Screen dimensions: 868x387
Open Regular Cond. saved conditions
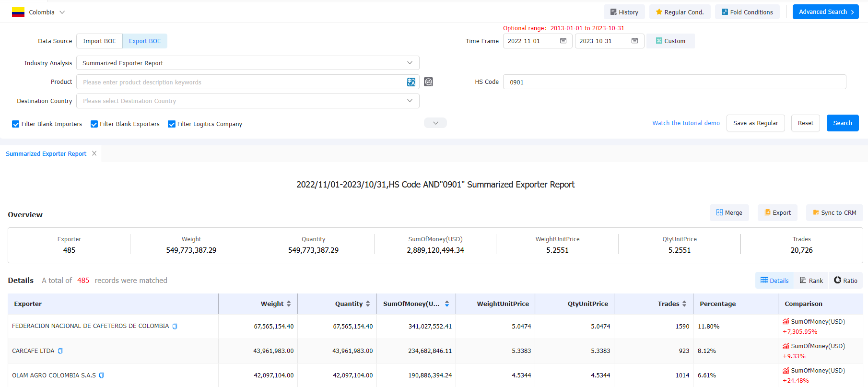click(680, 12)
